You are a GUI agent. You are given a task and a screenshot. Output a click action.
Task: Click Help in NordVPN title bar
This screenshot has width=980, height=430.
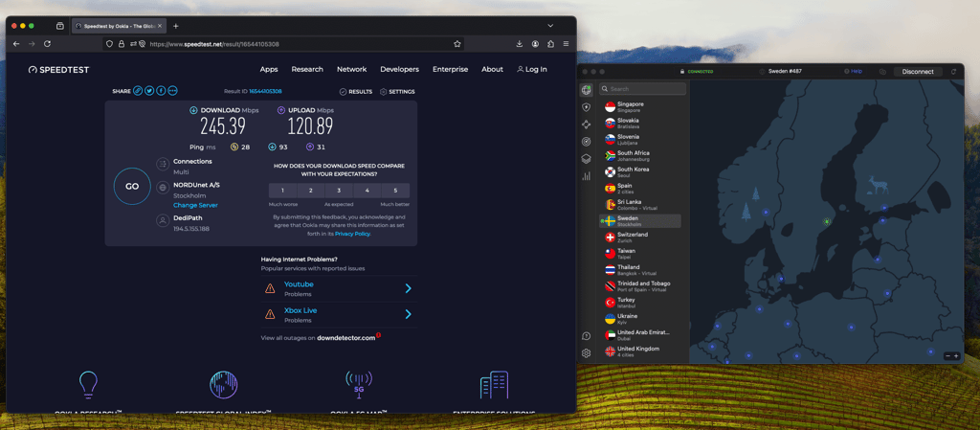(853, 71)
